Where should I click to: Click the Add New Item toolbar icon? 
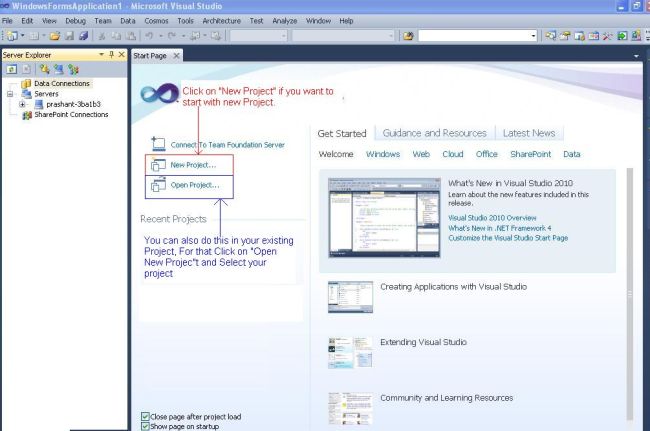coord(34,36)
